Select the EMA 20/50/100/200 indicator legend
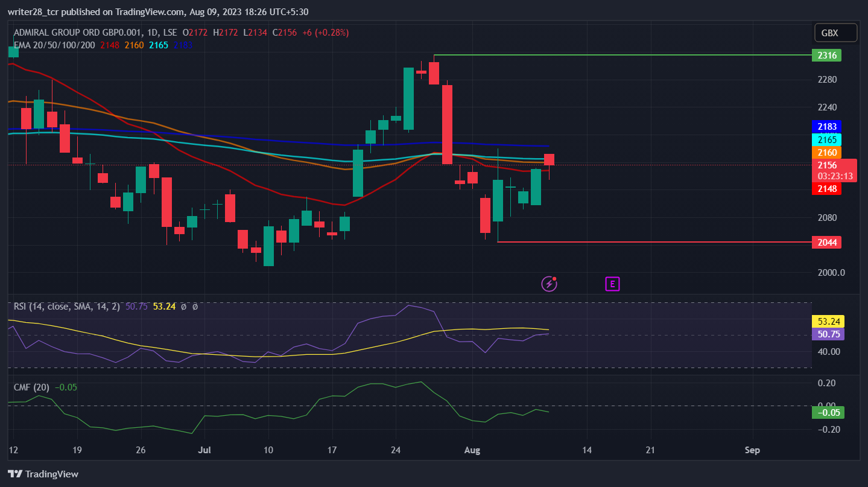868x487 pixels. (x=54, y=44)
